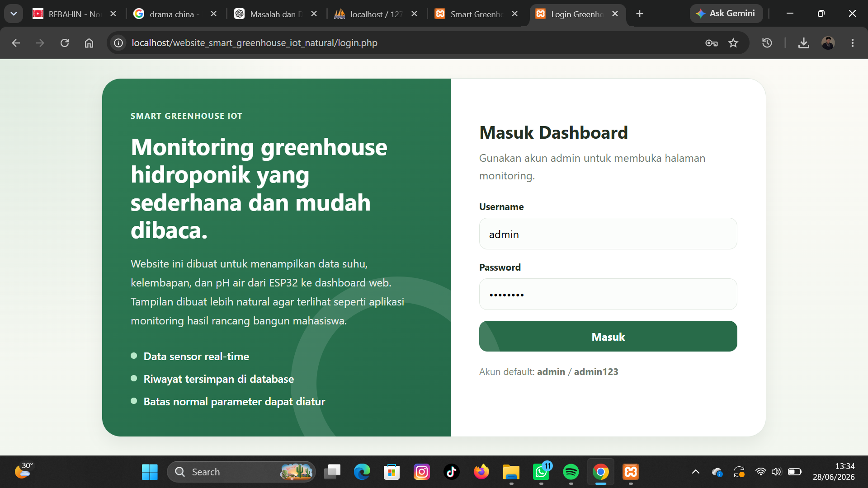Click the taskbar Search box

tap(241, 472)
